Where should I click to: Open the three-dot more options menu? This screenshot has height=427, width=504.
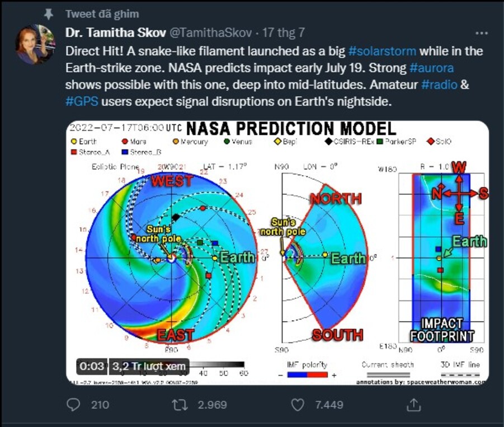481,33
